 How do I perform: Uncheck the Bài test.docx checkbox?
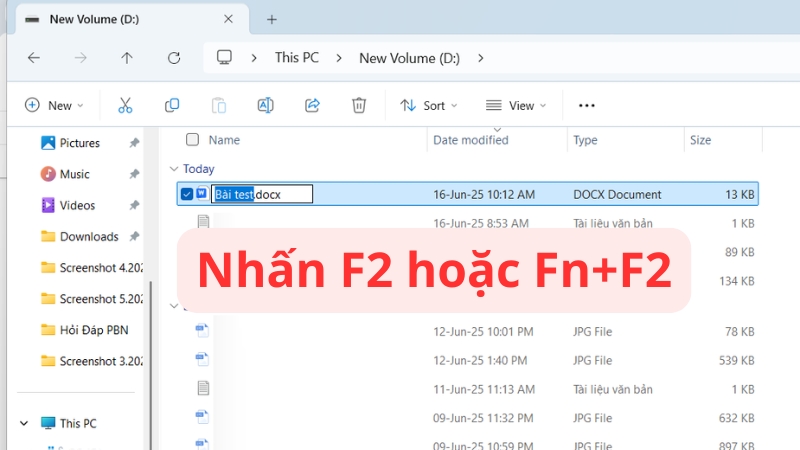click(x=187, y=194)
